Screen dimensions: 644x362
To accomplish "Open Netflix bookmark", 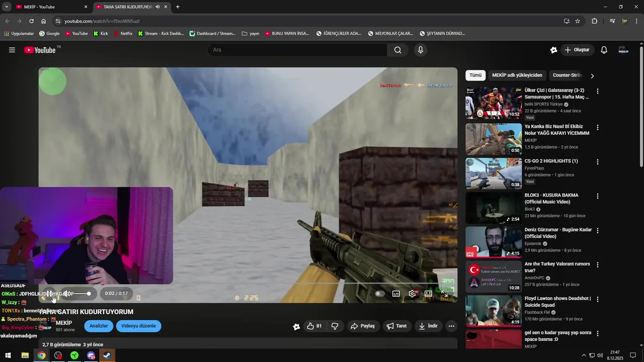I will click(x=123, y=34).
